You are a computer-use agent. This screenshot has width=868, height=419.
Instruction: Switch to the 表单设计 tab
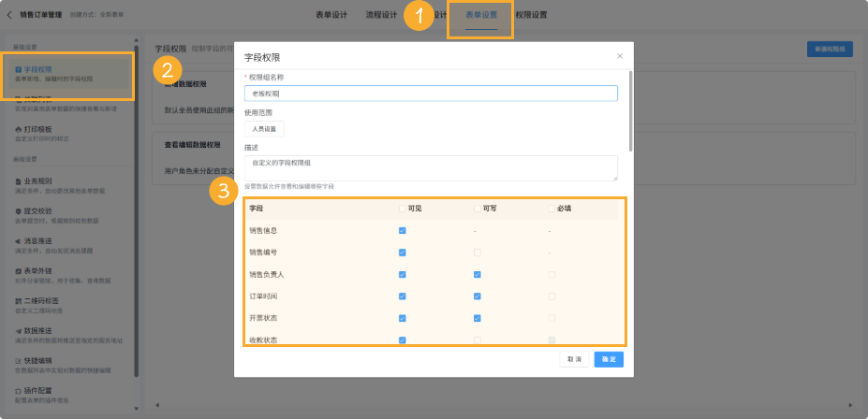(x=331, y=15)
